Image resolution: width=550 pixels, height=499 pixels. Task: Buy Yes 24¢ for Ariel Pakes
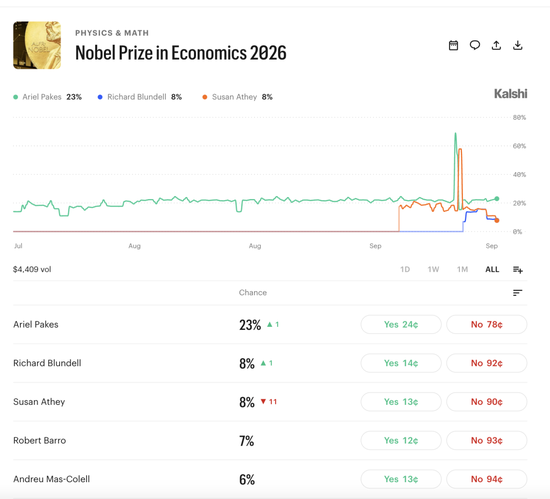[x=401, y=324]
